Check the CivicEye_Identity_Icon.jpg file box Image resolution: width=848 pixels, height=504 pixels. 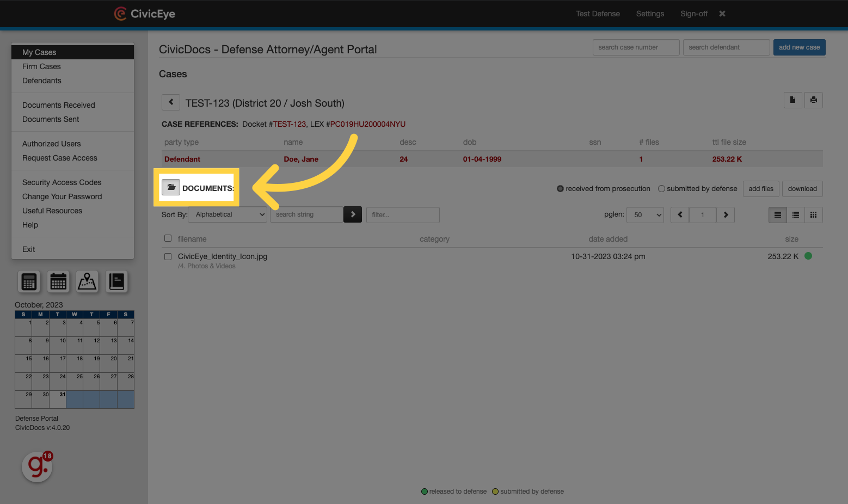168,256
